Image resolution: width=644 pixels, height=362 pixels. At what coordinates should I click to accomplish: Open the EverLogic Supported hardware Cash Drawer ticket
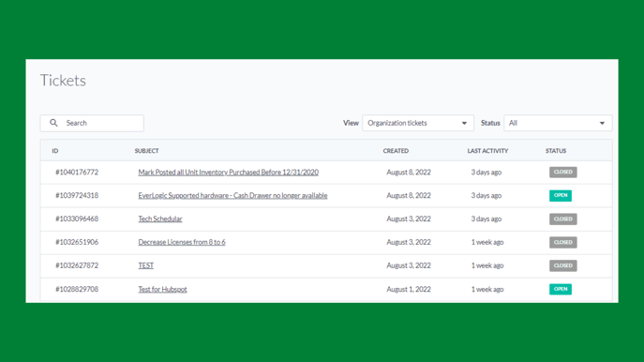(232, 196)
